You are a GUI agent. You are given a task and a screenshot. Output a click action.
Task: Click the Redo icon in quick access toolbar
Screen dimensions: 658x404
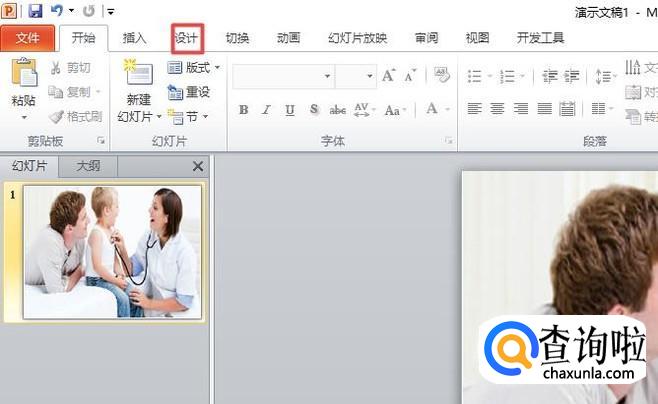tap(89, 11)
